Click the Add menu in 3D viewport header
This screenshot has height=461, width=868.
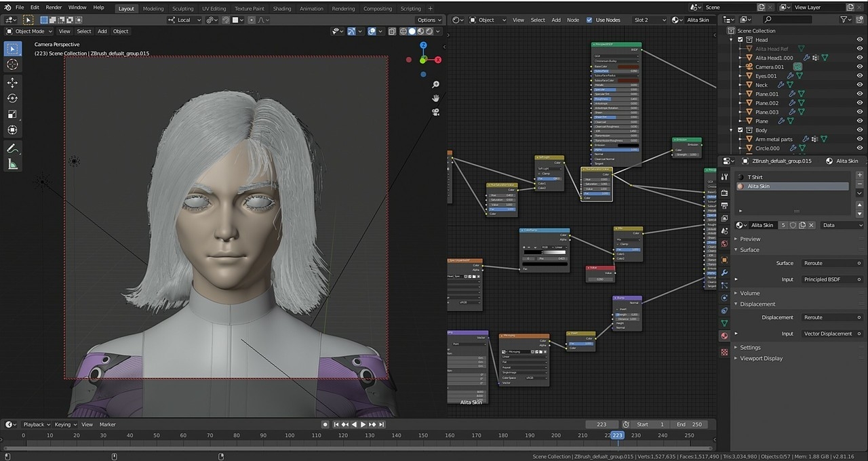pos(102,31)
